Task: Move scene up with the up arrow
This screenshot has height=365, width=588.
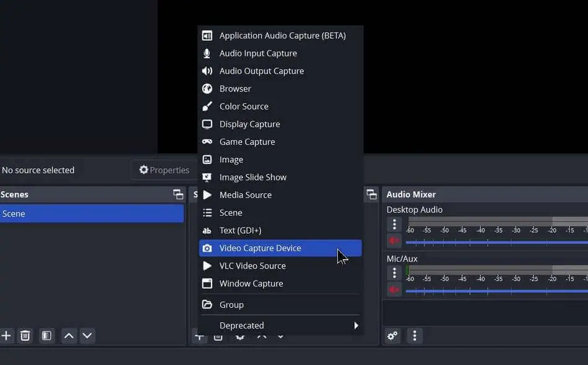Action: [x=69, y=336]
